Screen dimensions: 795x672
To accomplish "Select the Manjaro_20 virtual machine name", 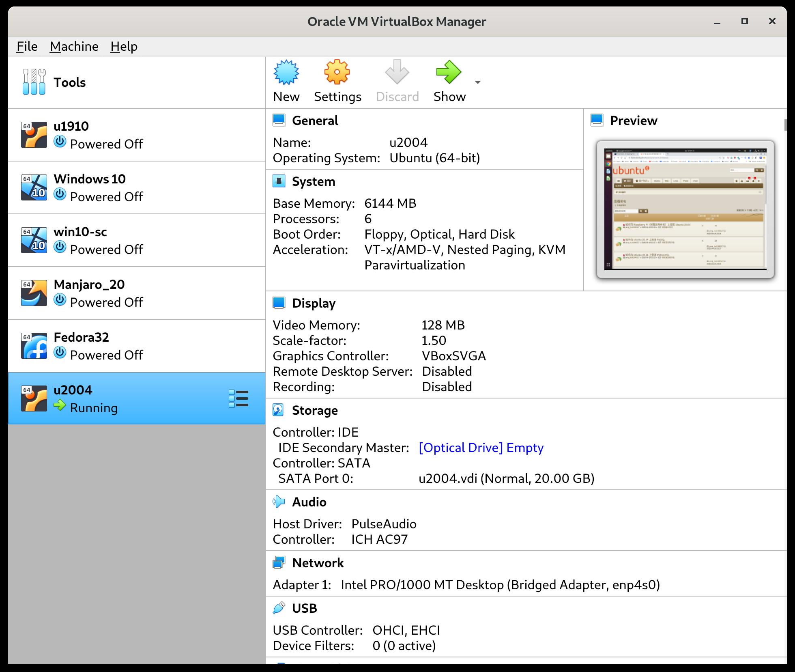I will pyautogui.click(x=89, y=284).
